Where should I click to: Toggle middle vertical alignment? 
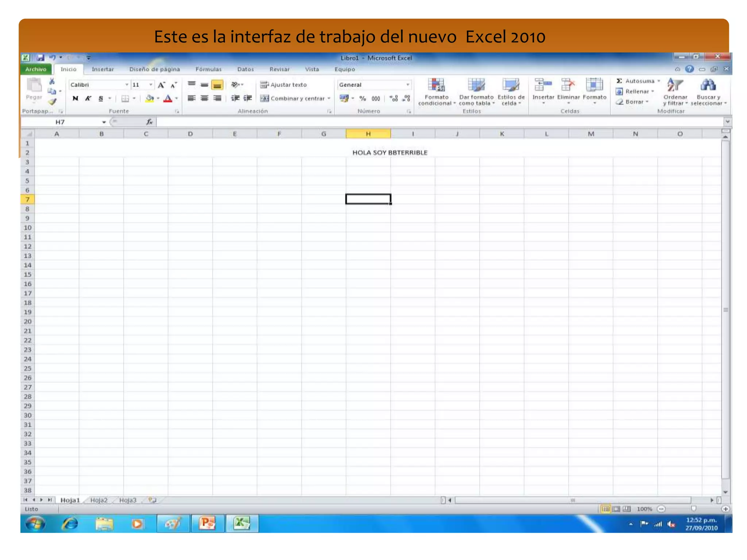[x=204, y=85]
